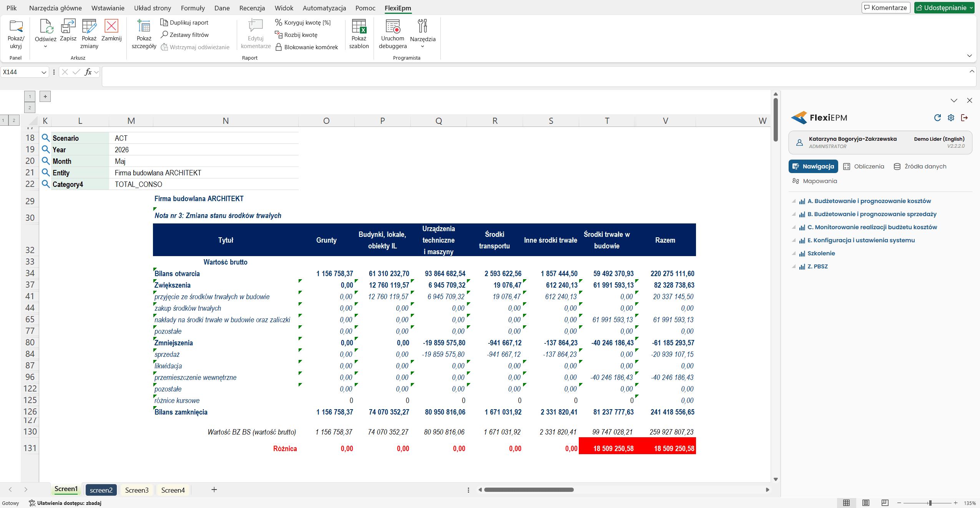This screenshot has height=508, width=980.
Task: Switch to the Formuły ribbon tab
Action: [x=193, y=8]
